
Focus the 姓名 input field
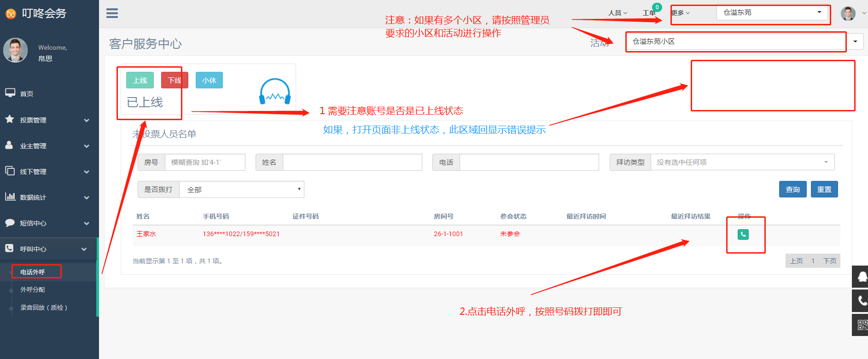(352, 162)
